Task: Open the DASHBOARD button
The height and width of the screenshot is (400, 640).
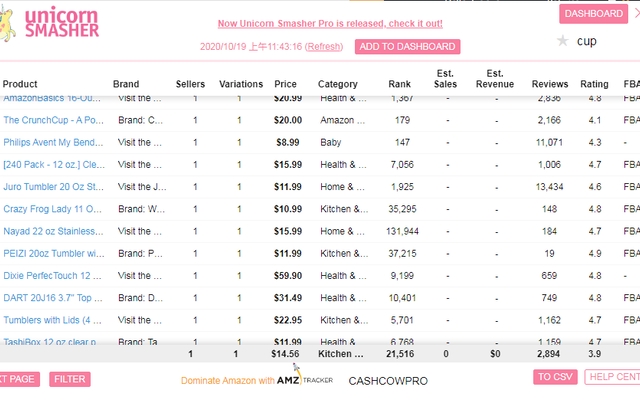Action: (593, 14)
